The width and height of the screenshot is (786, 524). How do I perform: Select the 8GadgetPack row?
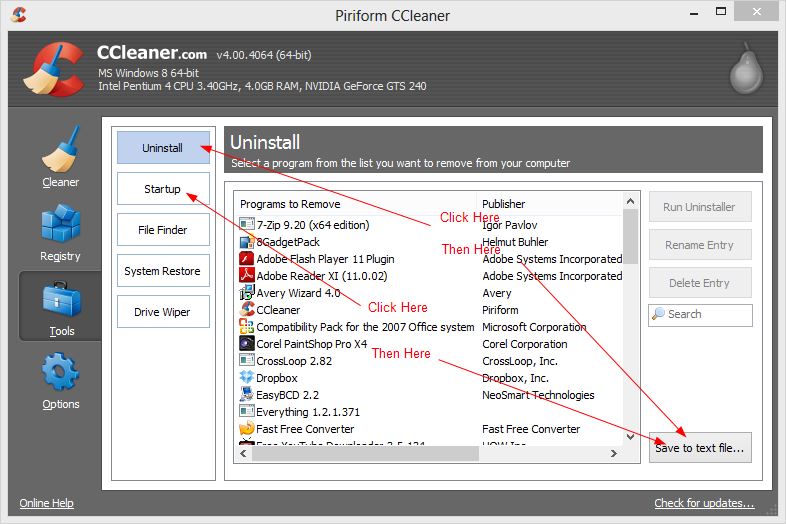(x=431, y=242)
